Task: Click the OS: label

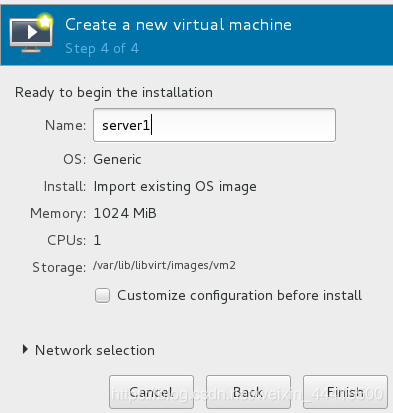Action: click(x=75, y=159)
